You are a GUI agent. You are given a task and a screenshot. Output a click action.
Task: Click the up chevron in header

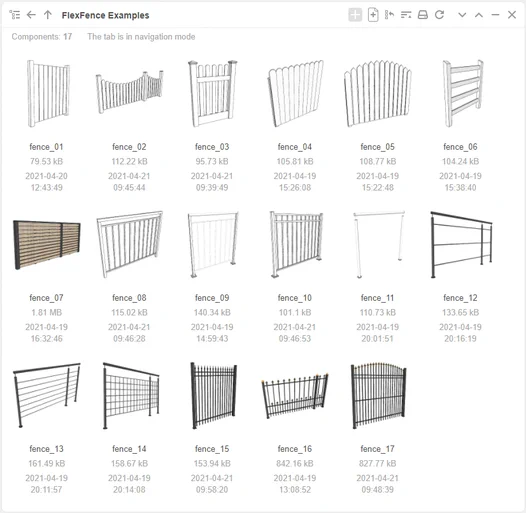tap(479, 15)
